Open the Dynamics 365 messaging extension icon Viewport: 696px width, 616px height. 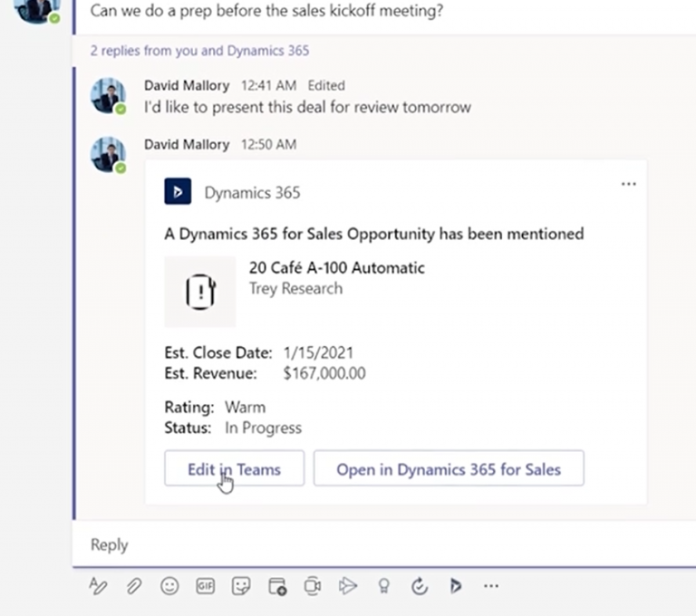point(456,586)
